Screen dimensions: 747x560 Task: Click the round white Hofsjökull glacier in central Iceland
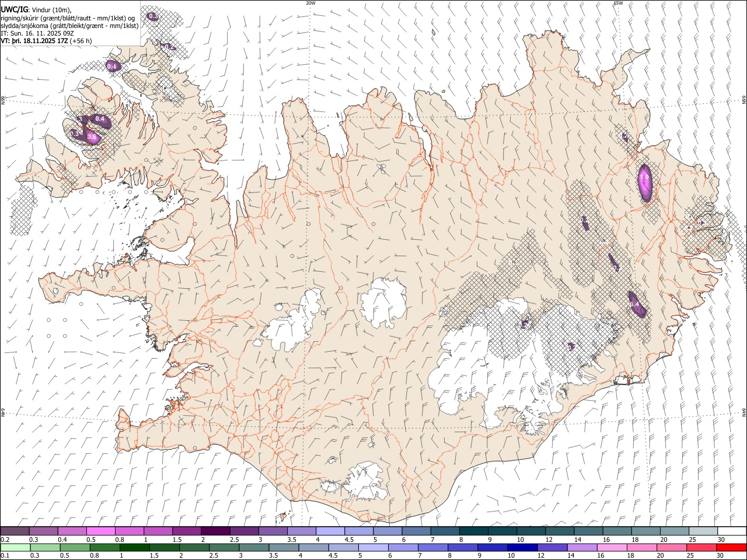(383, 303)
